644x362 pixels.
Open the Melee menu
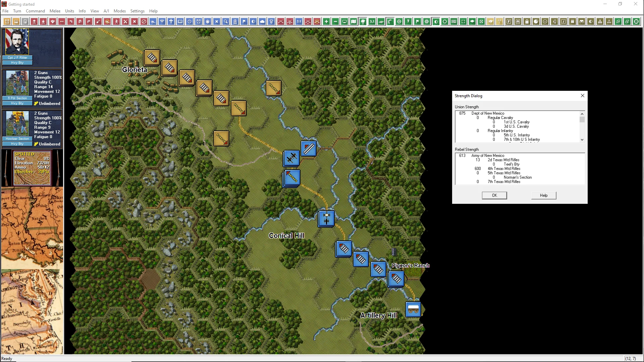click(55, 11)
